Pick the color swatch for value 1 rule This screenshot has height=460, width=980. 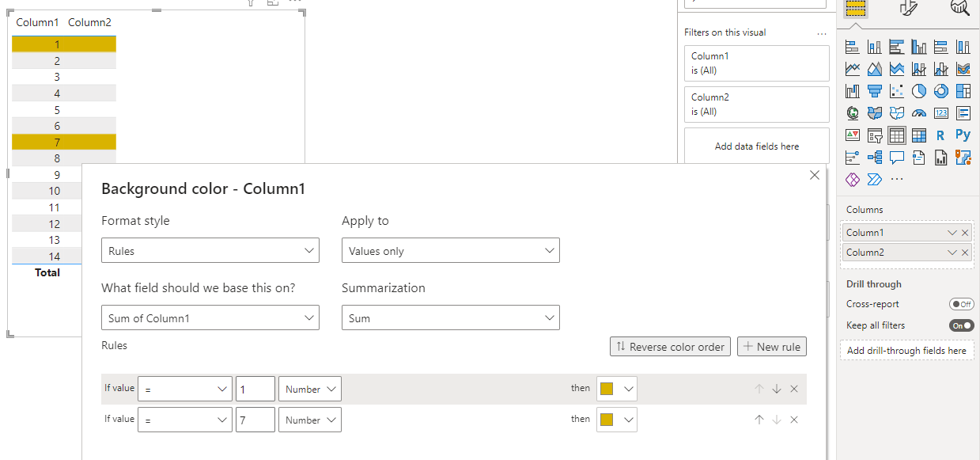607,389
